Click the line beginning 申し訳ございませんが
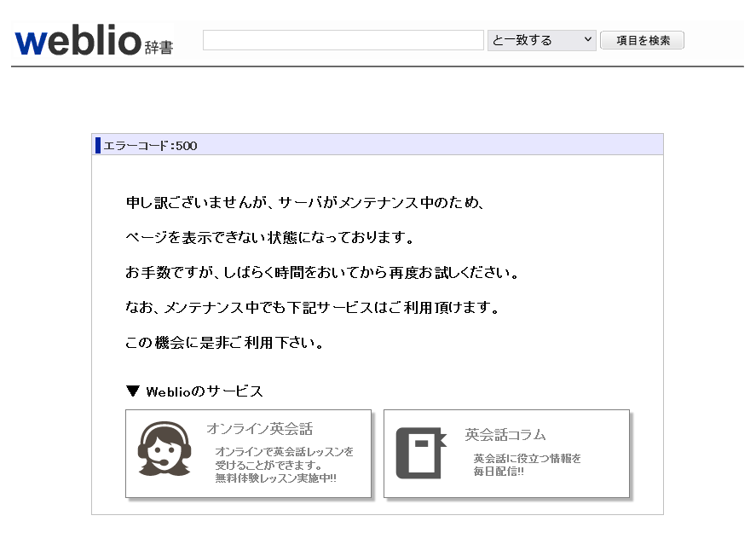Screen dimensions: 756x533 (305, 202)
